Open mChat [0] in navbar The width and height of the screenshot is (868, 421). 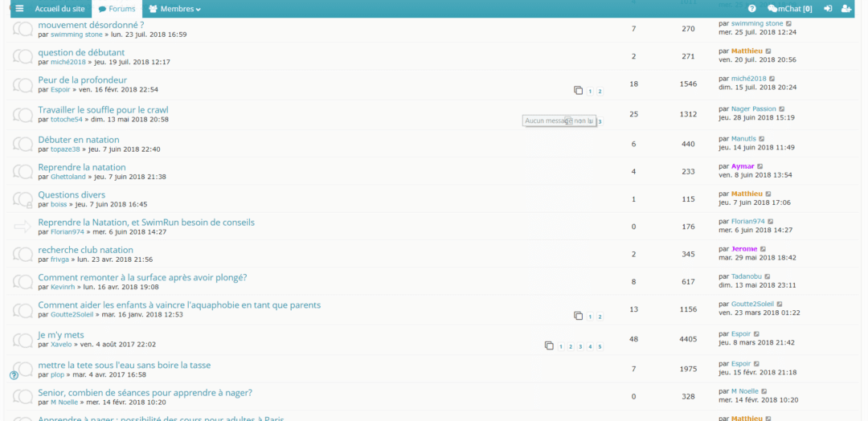(789, 9)
